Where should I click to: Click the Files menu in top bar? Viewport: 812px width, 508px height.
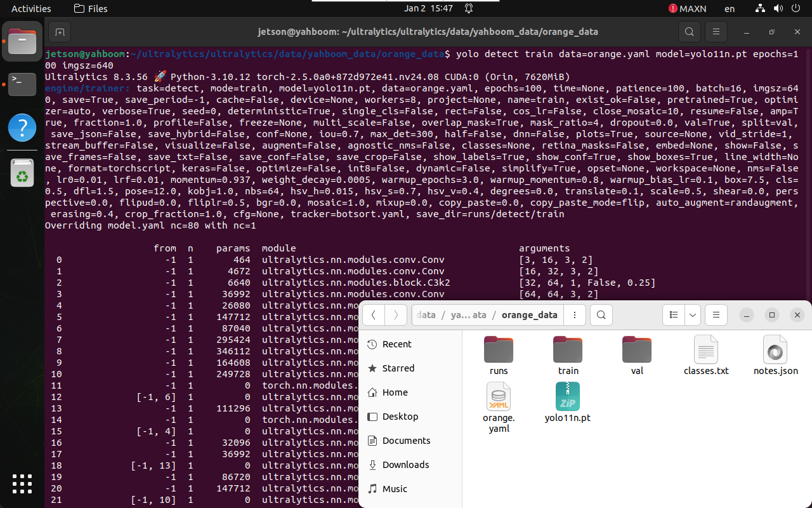(91, 9)
